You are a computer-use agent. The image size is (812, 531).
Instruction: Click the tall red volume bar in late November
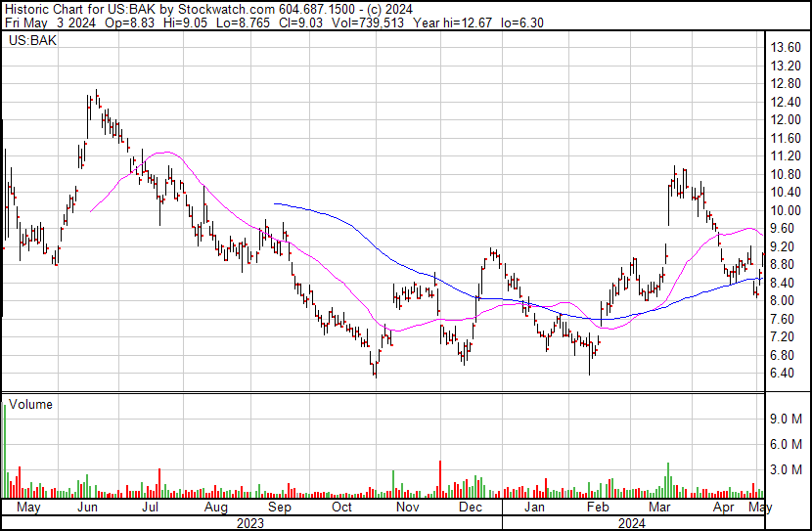pos(440,479)
